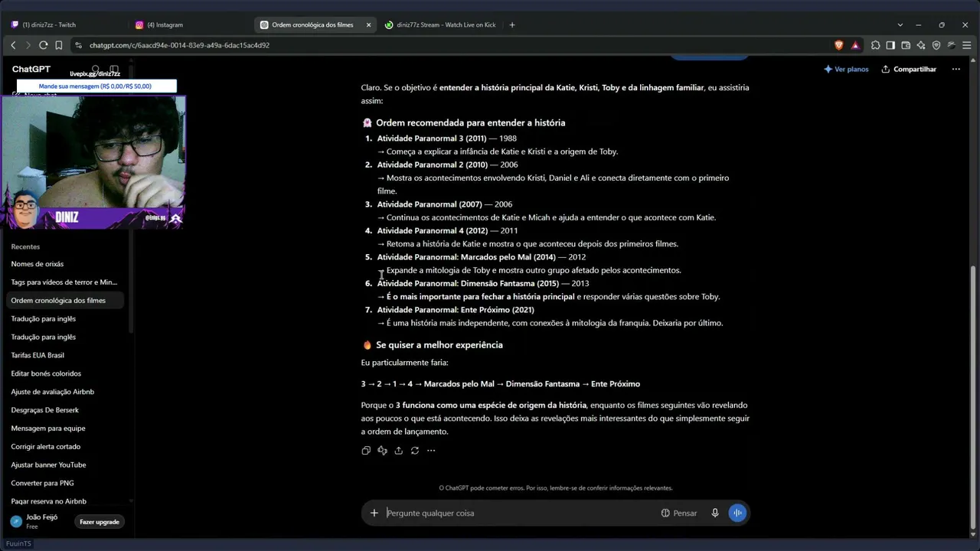Viewport: 980px width, 551px height.
Task: Click the Recentes section header
Action: 25,246
